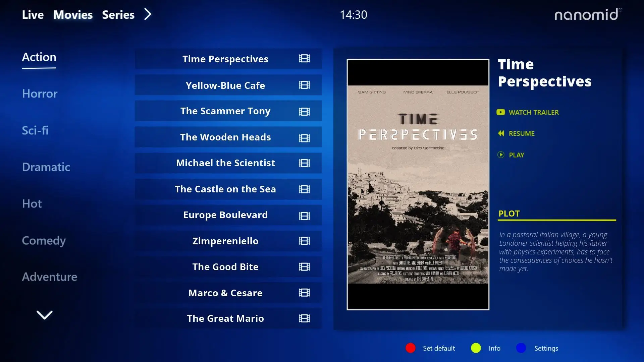Click the YouTube-style Watch Trailer icon

pyautogui.click(x=501, y=112)
